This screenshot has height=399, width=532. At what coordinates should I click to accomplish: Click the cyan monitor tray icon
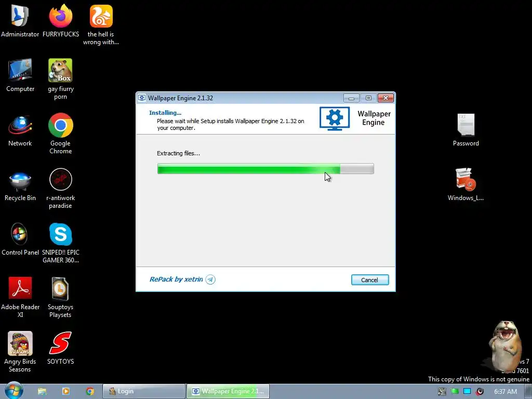467,392
